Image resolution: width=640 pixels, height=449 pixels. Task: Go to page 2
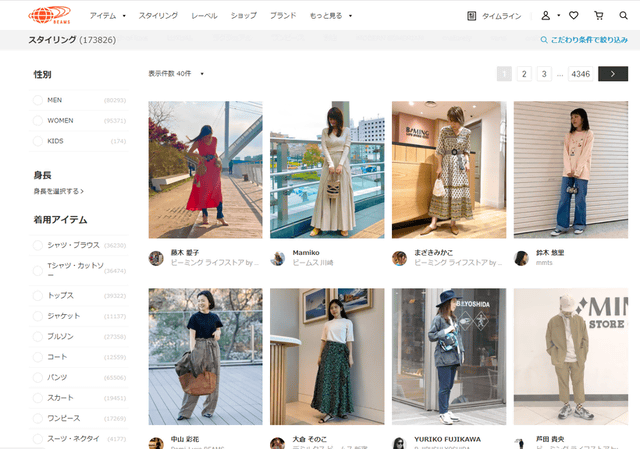(524, 74)
